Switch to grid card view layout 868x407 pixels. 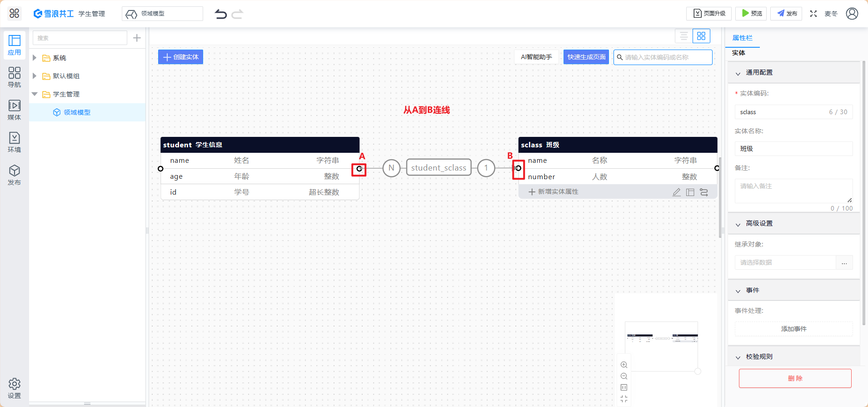[701, 36]
